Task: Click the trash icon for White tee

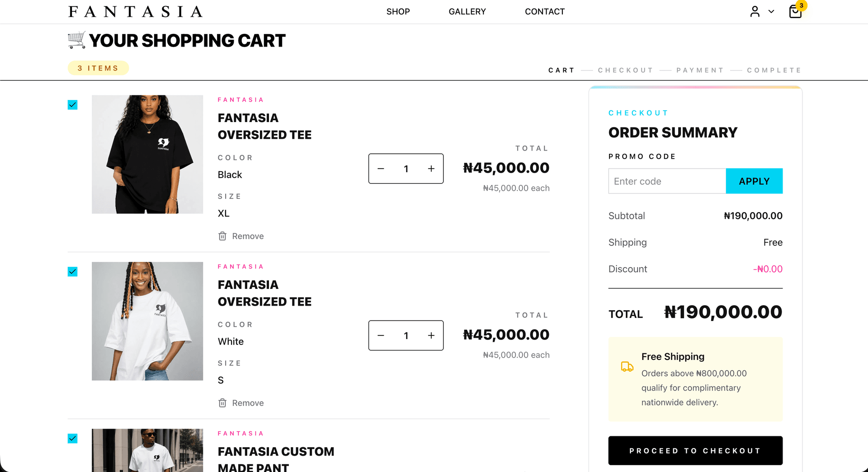Action: click(222, 403)
